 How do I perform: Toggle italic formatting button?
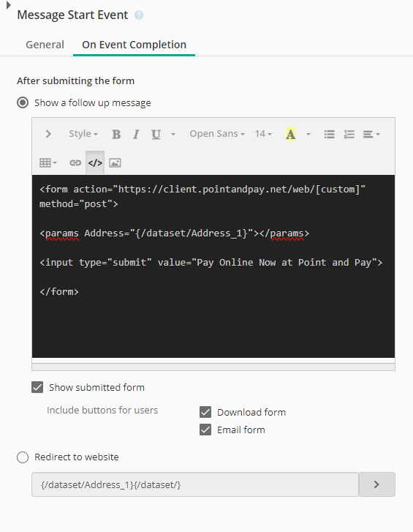pos(136,135)
